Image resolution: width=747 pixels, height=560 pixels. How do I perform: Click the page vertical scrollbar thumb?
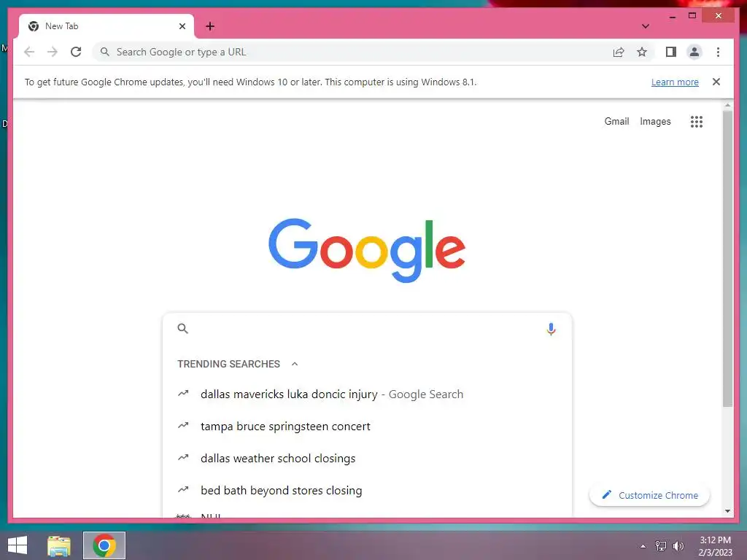pos(727,258)
